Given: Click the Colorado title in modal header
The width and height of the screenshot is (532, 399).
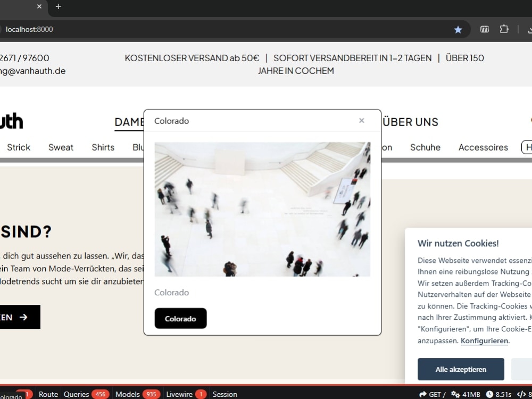Looking at the screenshot, I should (x=171, y=121).
